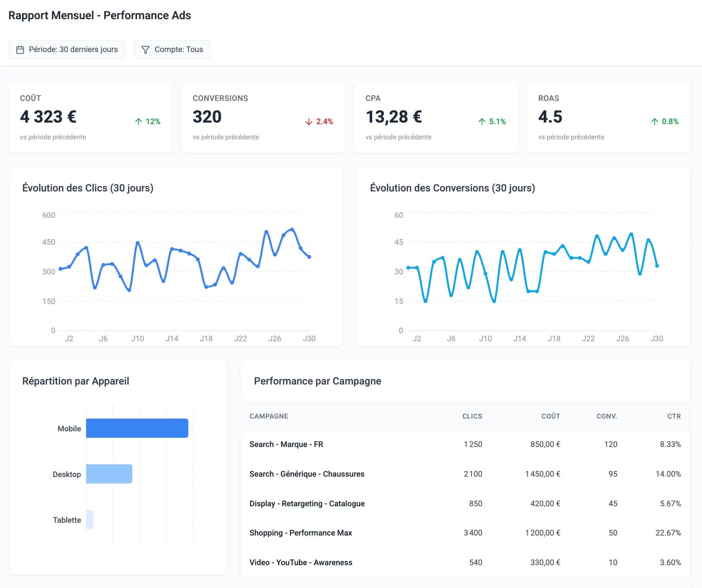
Task: Click the red down arrow on Conversions card
Action: [309, 122]
